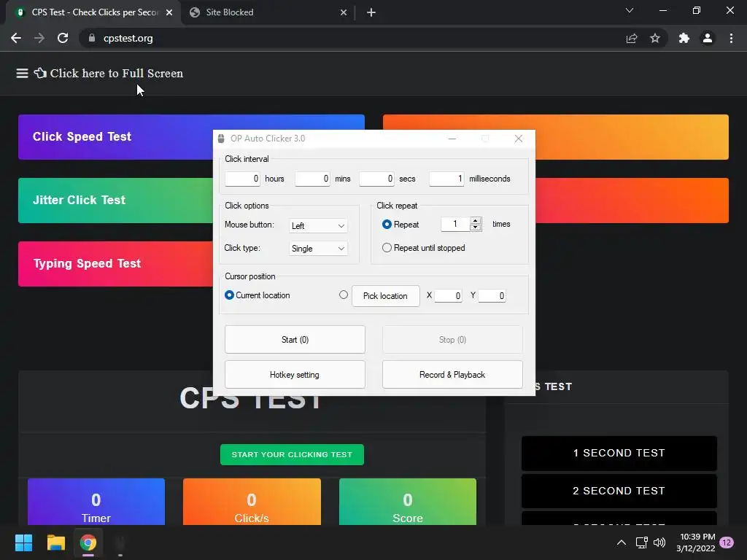Screen dimensions: 747x560
Task: Open Chrome profile icon
Action: click(708, 38)
